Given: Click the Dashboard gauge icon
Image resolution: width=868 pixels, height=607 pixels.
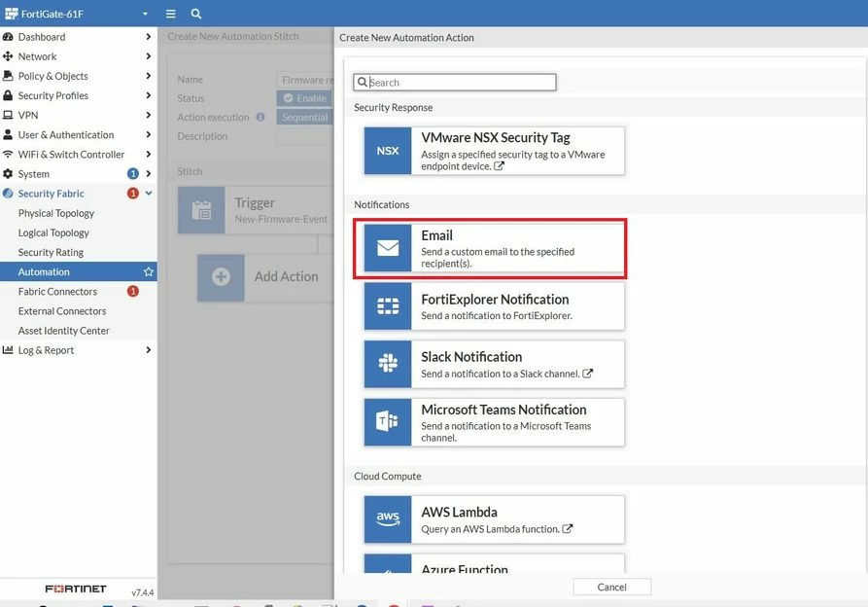Looking at the screenshot, I should pyautogui.click(x=8, y=37).
